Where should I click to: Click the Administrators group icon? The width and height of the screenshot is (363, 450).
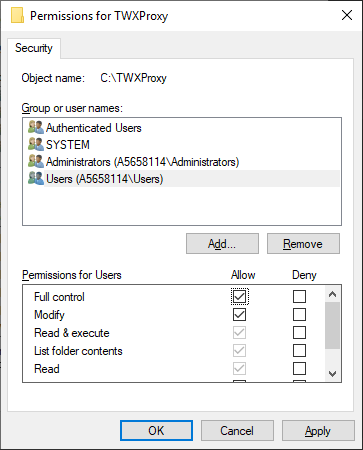click(x=36, y=162)
